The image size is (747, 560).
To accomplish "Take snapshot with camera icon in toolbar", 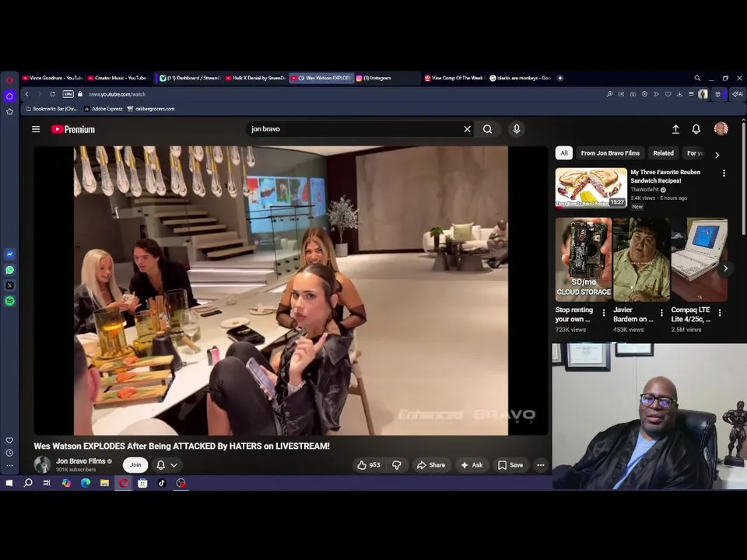I will pos(633,94).
